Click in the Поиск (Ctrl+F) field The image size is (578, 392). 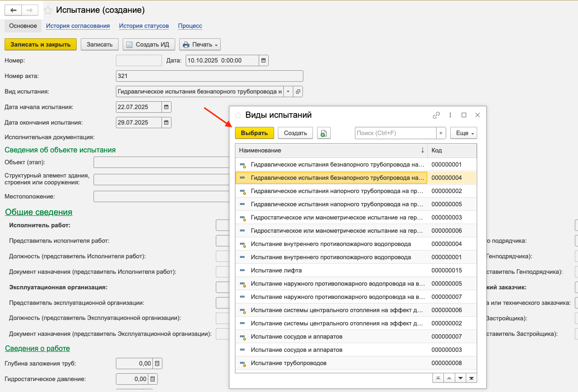click(395, 133)
